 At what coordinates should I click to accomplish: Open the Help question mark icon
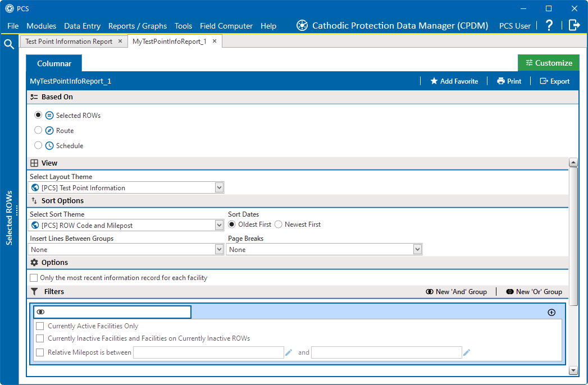[549, 25]
